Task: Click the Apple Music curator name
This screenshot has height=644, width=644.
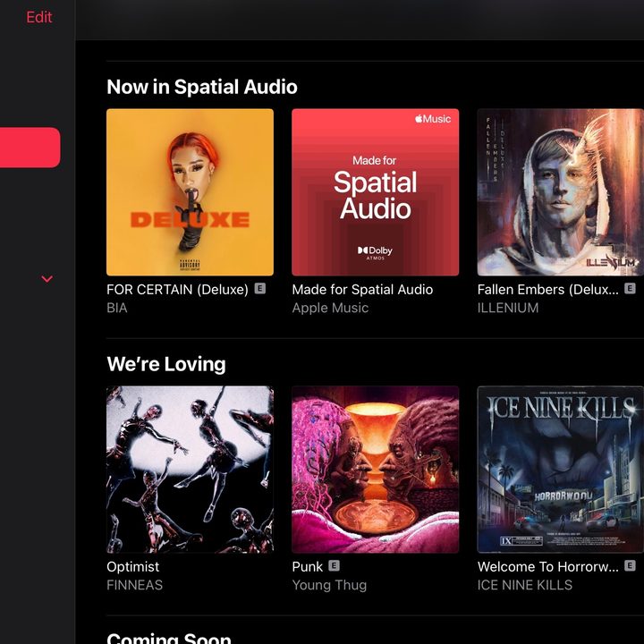Action: [330, 308]
